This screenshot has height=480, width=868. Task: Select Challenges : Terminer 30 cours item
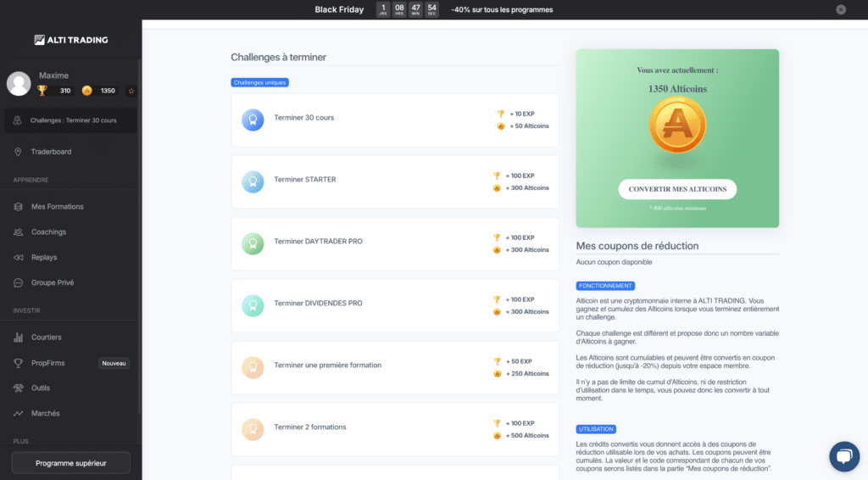pyautogui.click(x=70, y=120)
